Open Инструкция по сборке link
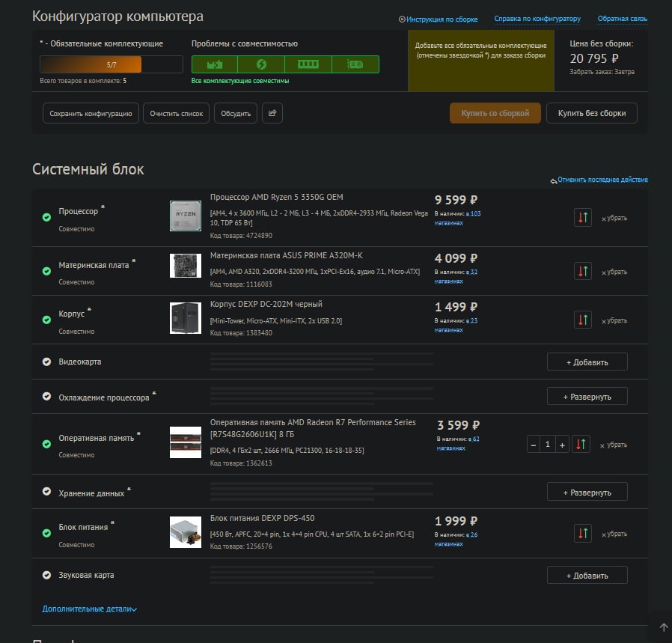672x643 pixels. pyautogui.click(x=438, y=19)
